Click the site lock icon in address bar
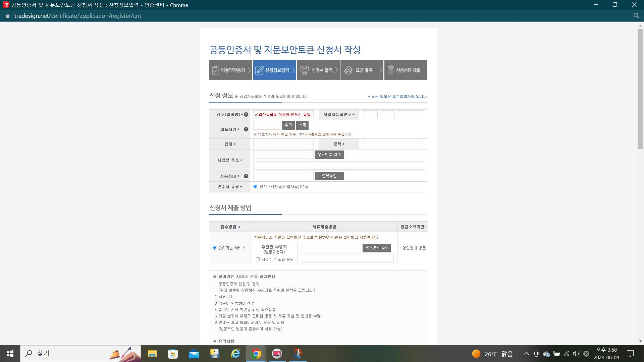The image size is (644, 362). click(x=7, y=16)
